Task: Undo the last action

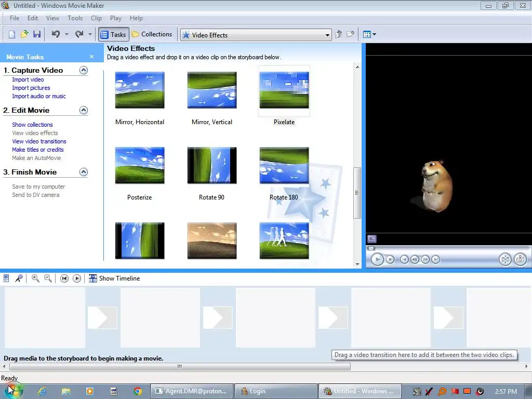Action: click(x=56, y=34)
